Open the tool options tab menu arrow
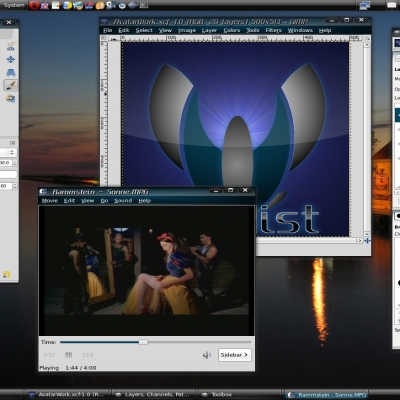 tap(12, 143)
